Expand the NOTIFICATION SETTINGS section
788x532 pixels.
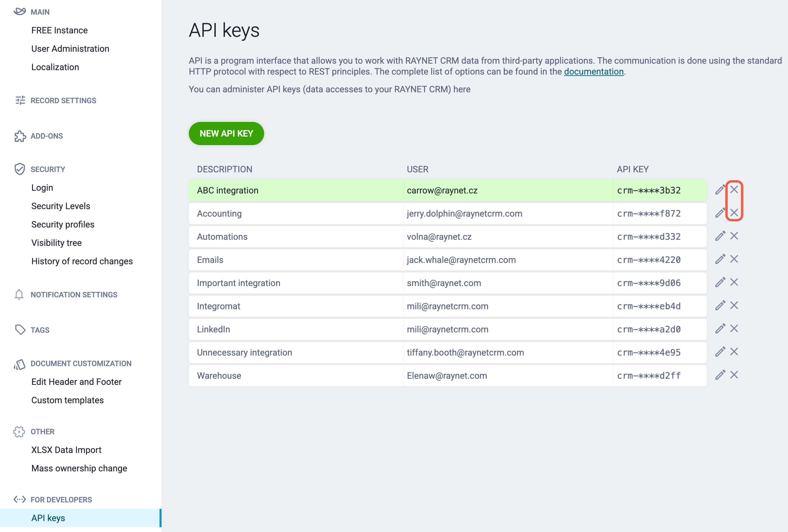point(74,295)
